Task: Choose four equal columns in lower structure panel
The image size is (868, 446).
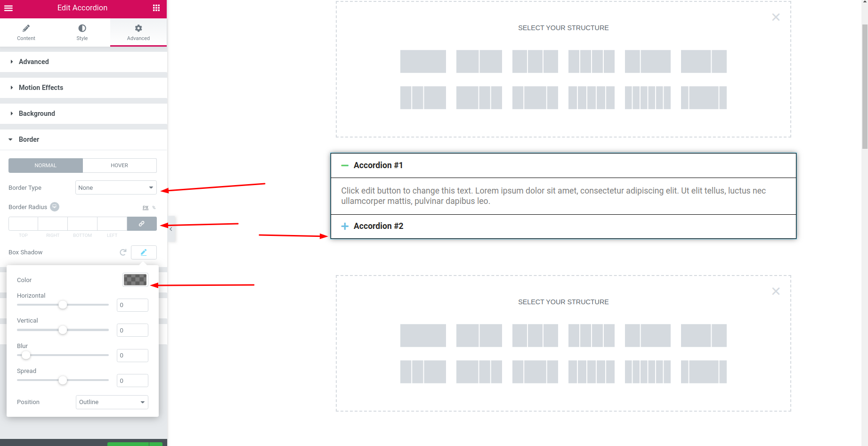Action: point(591,336)
